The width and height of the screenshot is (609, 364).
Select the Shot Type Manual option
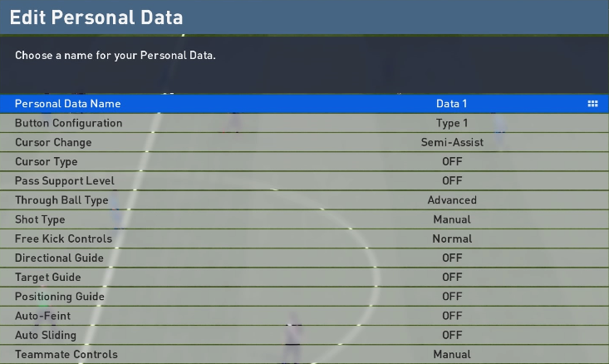click(x=452, y=219)
